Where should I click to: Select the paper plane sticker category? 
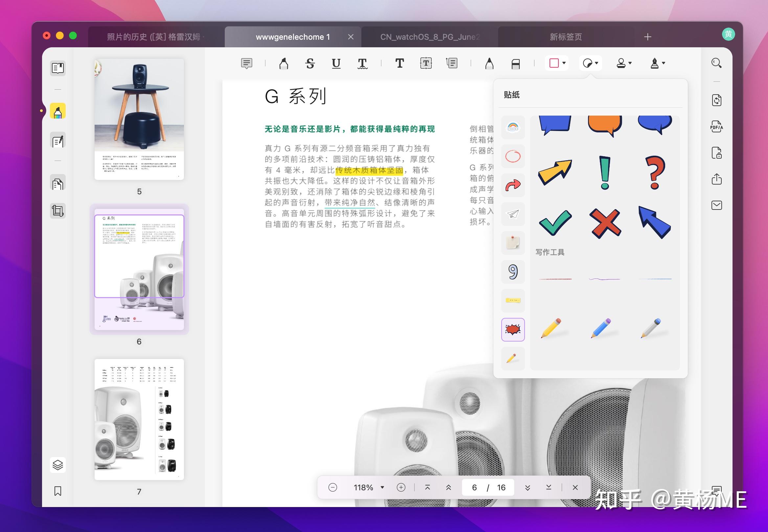tap(513, 214)
